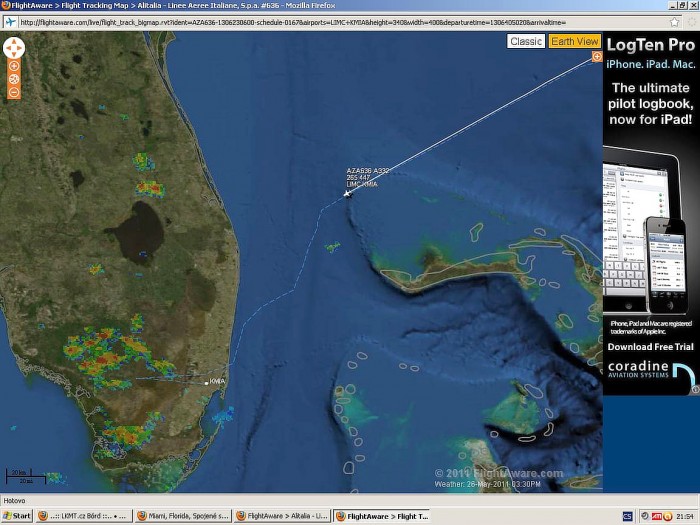Click the grey swirl tray icon

tap(646, 517)
